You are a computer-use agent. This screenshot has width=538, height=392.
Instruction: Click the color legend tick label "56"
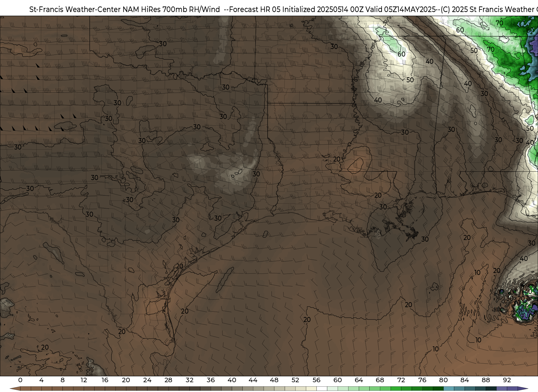pyautogui.click(x=316, y=380)
